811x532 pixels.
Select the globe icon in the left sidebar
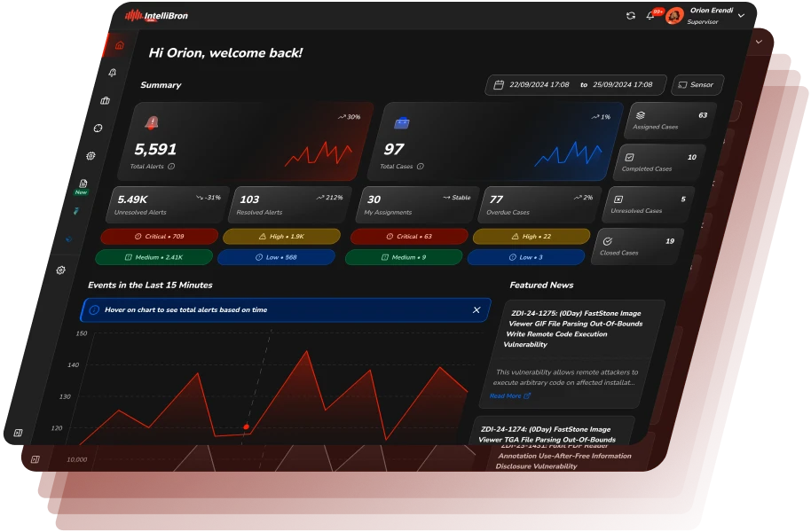point(97,126)
